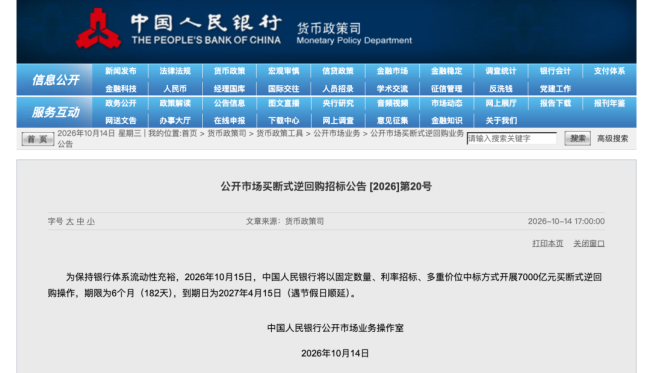The height and width of the screenshot is (373, 650).
Task: Open the 报告下载 menu item
Action: (555, 103)
